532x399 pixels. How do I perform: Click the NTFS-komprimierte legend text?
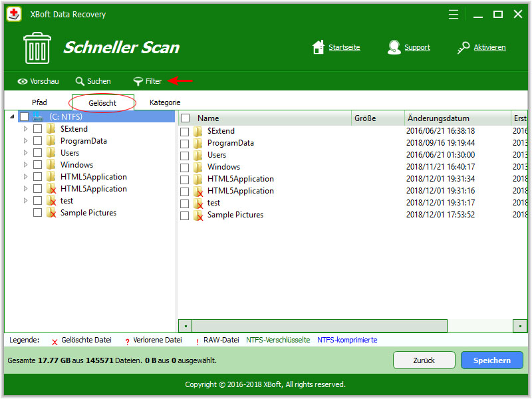[x=347, y=340]
